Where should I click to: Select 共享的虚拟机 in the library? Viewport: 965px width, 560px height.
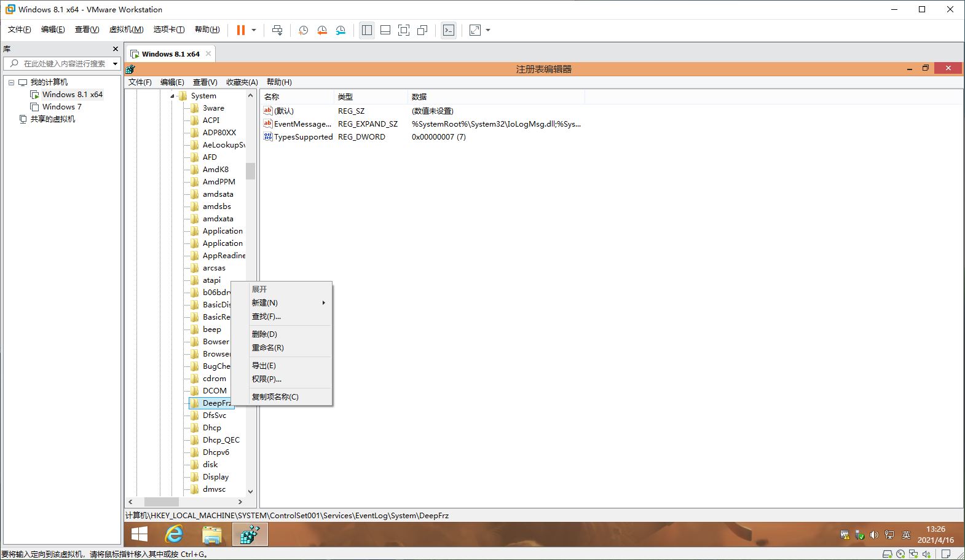click(53, 119)
